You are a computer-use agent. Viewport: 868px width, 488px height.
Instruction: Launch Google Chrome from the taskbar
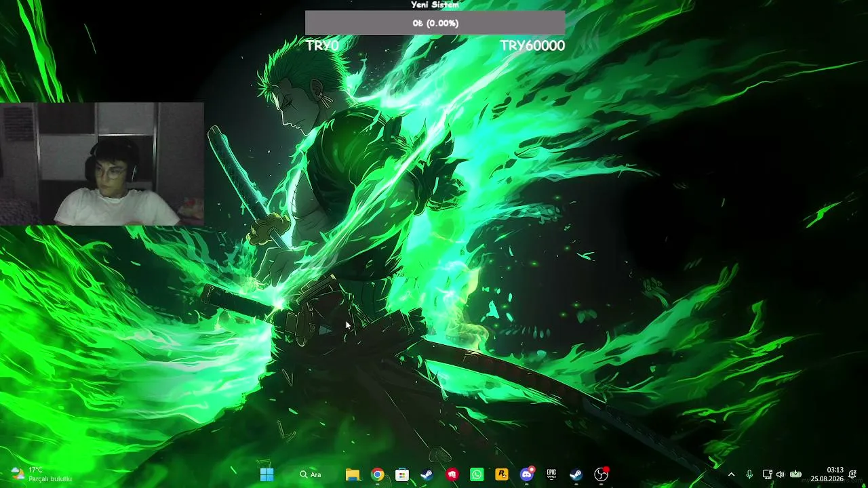coord(378,474)
